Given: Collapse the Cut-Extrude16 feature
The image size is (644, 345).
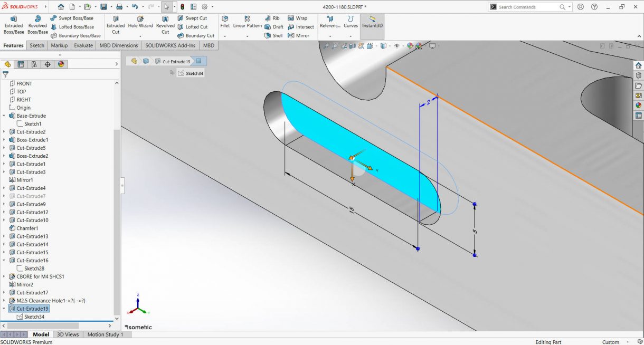Looking at the screenshot, I should click(4, 261).
